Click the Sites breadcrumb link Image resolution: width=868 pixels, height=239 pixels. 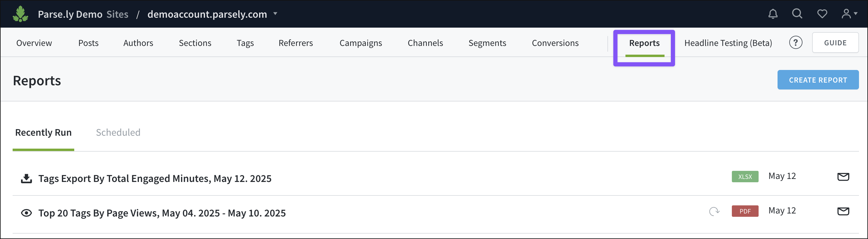click(118, 14)
